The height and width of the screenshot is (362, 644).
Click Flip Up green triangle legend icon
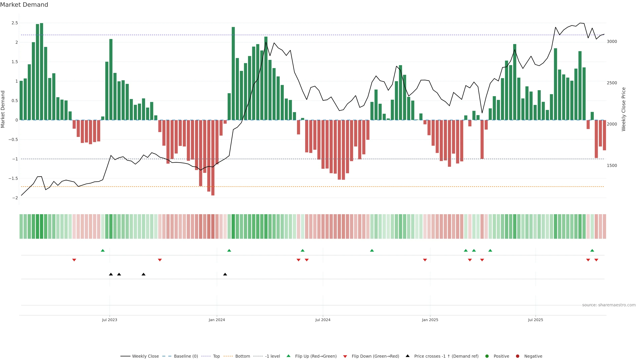(x=288, y=356)
